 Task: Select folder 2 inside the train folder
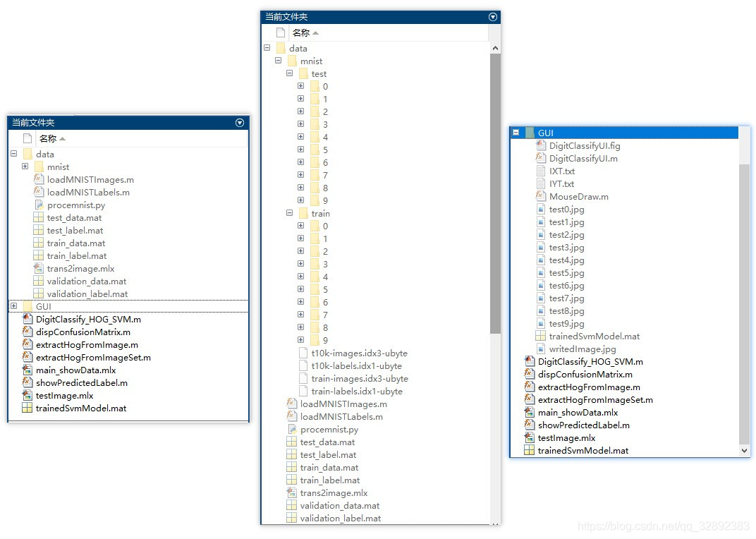(325, 251)
